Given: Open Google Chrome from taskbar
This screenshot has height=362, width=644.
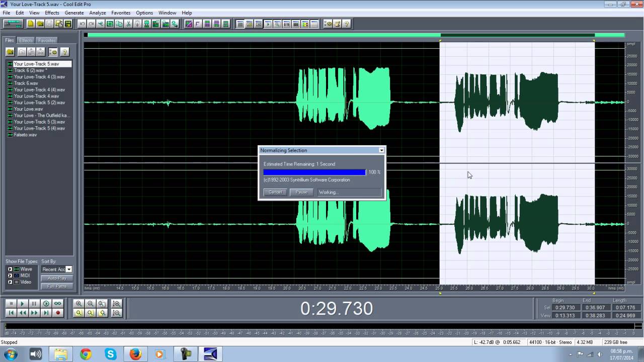Looking at the screenshot, I should 86,354.
